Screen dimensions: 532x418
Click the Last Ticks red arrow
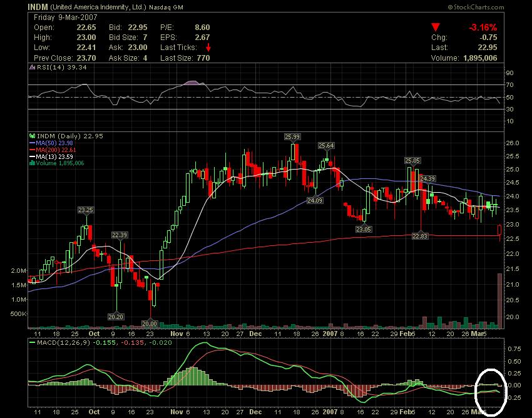tap(208, 48)
